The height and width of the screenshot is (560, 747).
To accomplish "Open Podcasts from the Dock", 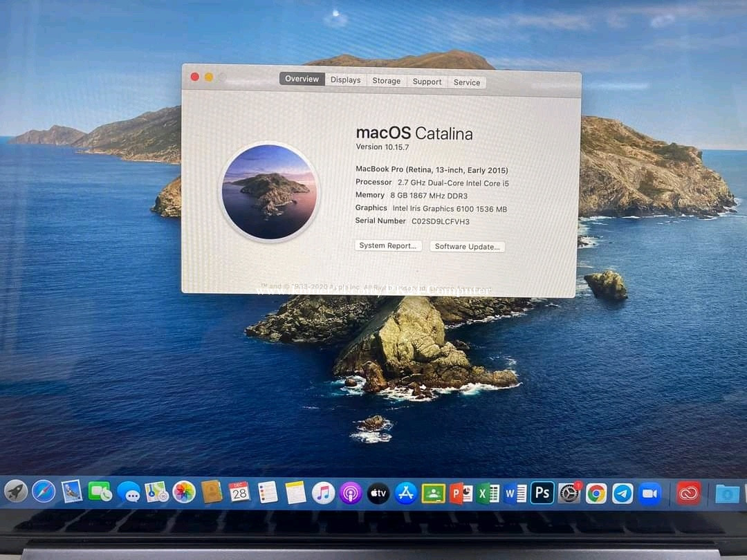I will (x=351, y=494).
